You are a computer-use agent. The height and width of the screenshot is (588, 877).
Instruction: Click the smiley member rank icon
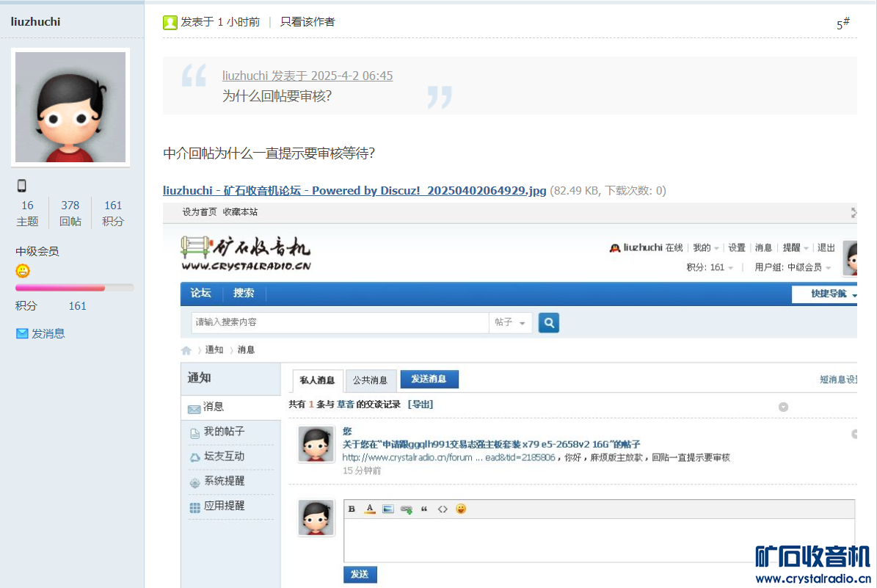pyautogui.click(x=22, y=271)
